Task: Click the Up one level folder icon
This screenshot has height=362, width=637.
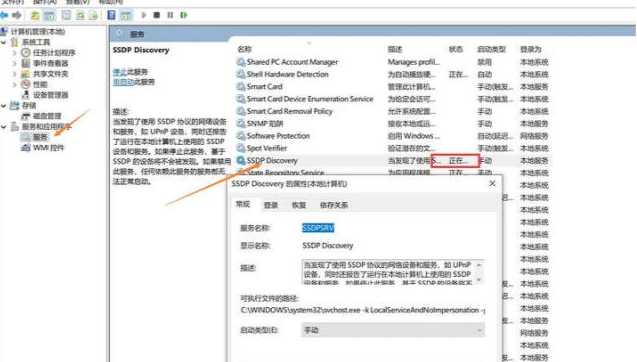Action: (35, 15)
